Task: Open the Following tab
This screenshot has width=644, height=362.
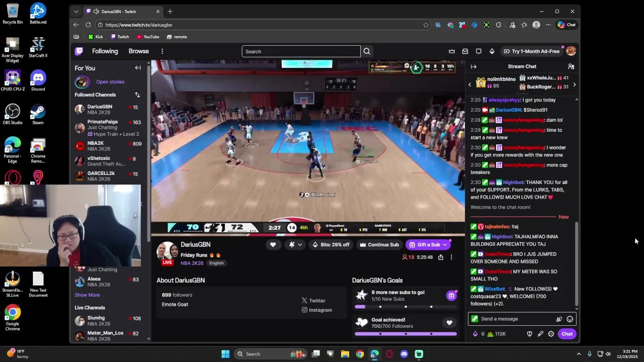Action: pyautogui.click(x=105, y=51)
